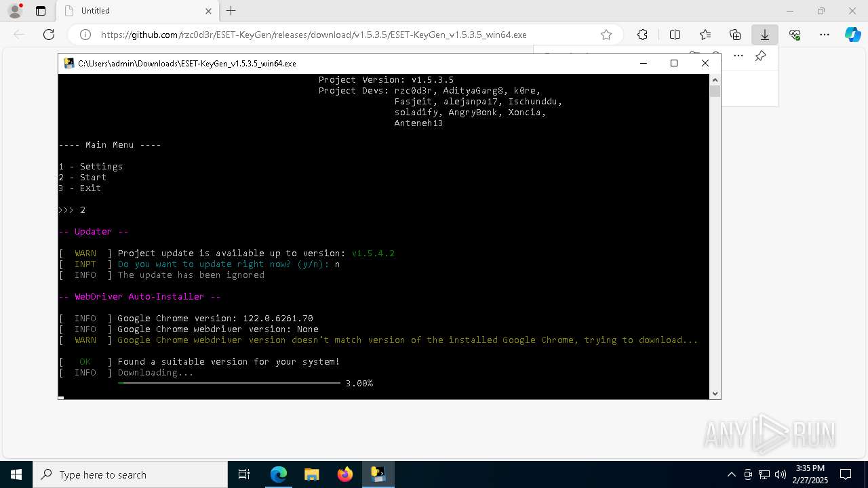Click the taskbar search box

130,474
